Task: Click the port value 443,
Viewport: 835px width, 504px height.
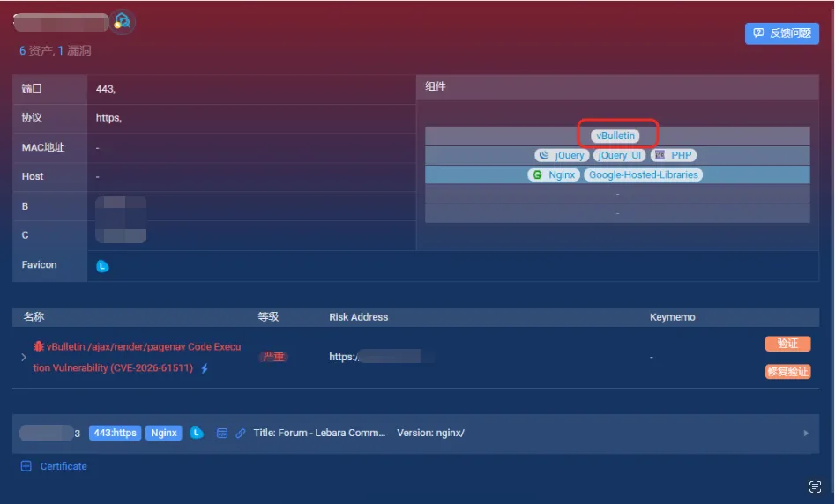Action: 106,89
